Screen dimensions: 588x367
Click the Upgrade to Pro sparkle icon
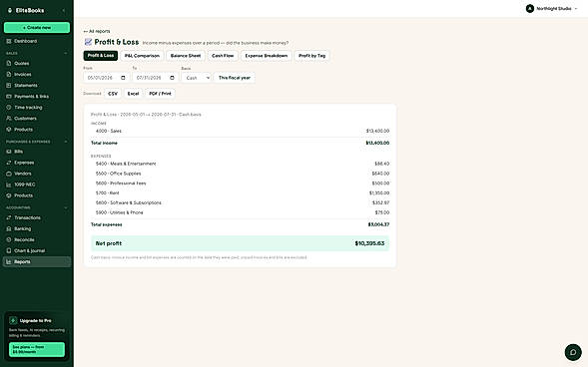[13, 320]
